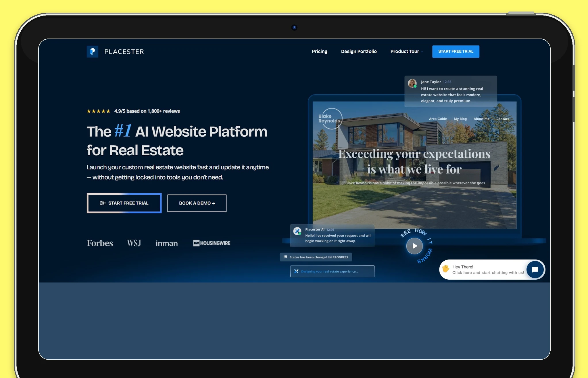The height and width of the screenshot is (378, 588).
Task: Open the live chat bubble icon
Action: pos(535,270)
